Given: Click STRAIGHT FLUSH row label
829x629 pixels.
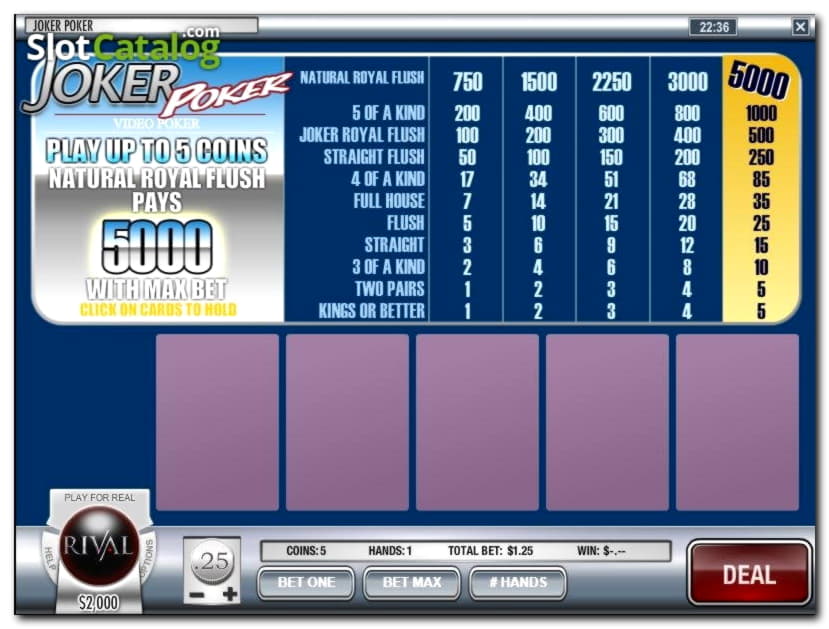Looking at the screenshot, I should tap(374, 157).
